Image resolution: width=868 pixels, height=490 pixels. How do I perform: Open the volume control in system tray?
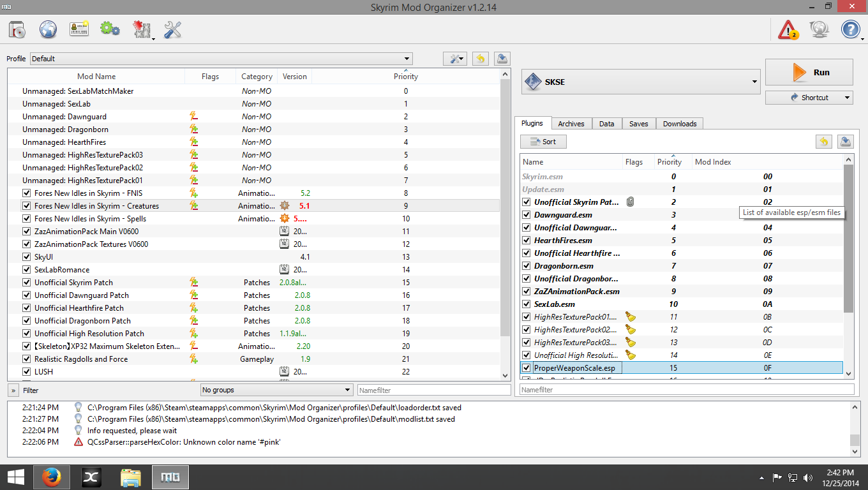(809, 477)
